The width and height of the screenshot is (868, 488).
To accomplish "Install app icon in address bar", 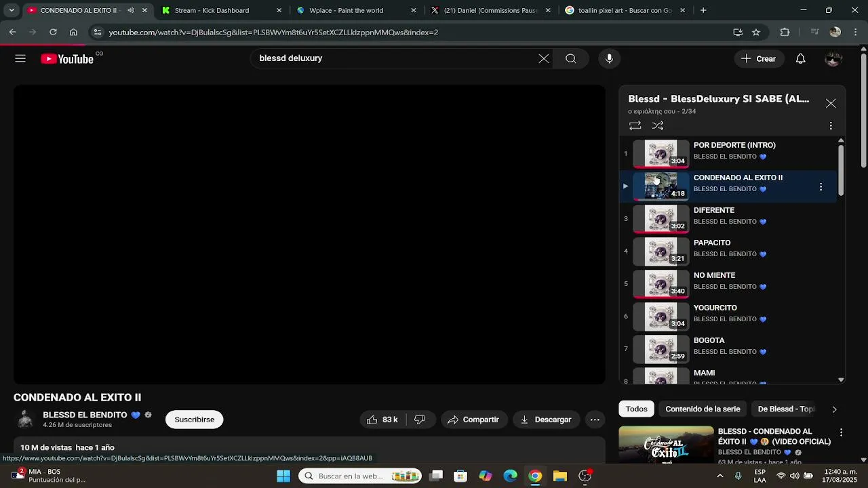I will [738, 32].
